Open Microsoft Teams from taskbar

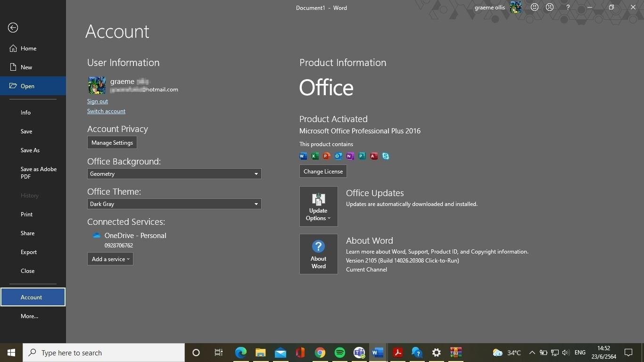(359, 353)
